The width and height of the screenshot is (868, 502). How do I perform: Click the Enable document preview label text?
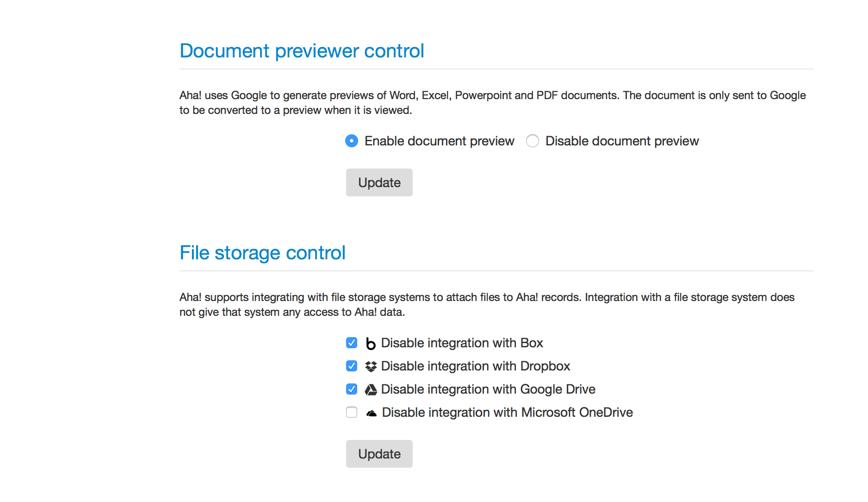click(x=439, y=141)
